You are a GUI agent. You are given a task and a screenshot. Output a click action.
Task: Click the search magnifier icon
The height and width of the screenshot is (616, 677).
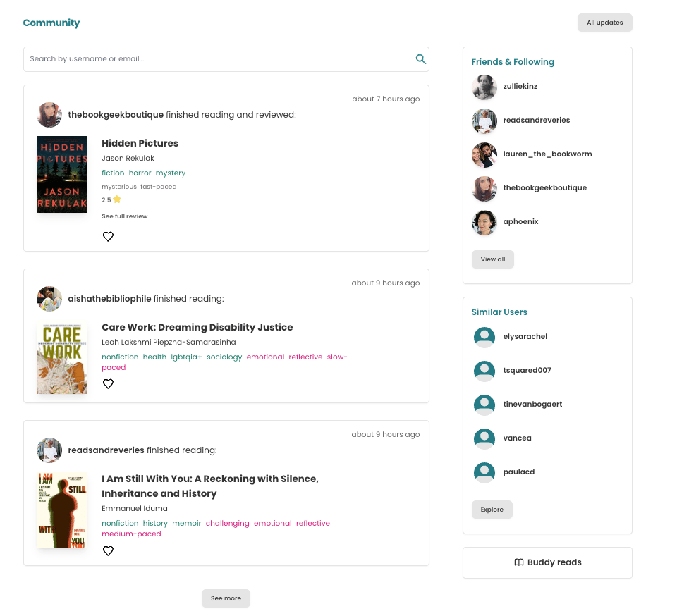click(420, 59)
